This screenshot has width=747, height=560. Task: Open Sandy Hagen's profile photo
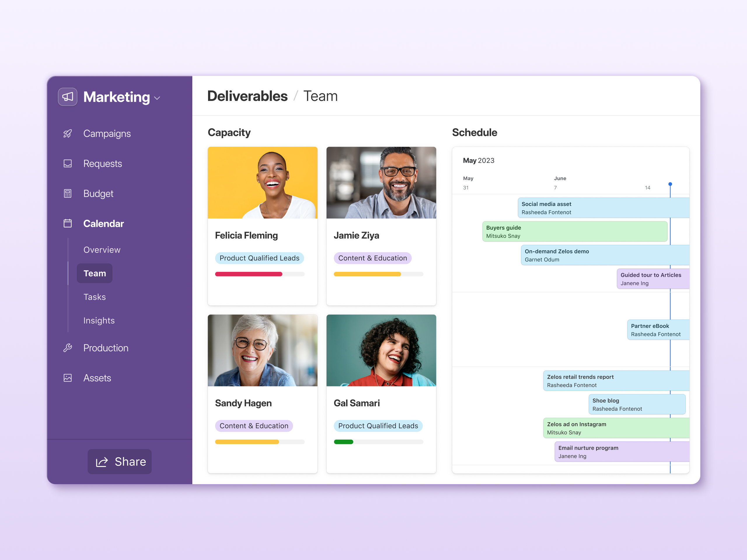(x=262, y=350)
